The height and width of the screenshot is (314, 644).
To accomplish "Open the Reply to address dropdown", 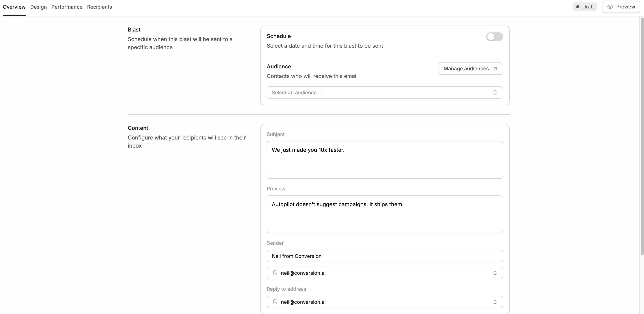I will point(385,302).
